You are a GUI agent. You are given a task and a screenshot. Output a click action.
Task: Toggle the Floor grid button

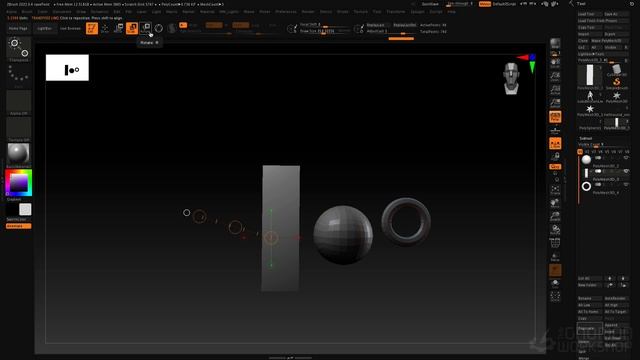tap(555, 130)
